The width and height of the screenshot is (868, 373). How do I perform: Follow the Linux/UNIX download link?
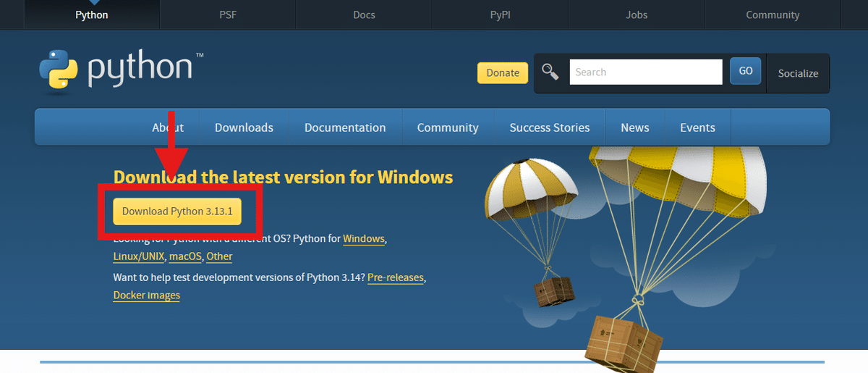tap(139, 256)
